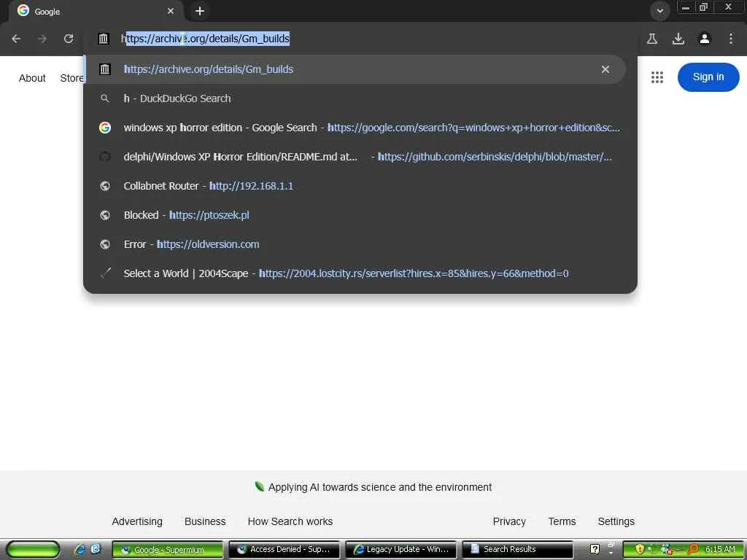This screenshot has width=747, height=560.
Task: Pick the Select a World 2004Scape suggestion
Action: (x=355, y=273)
